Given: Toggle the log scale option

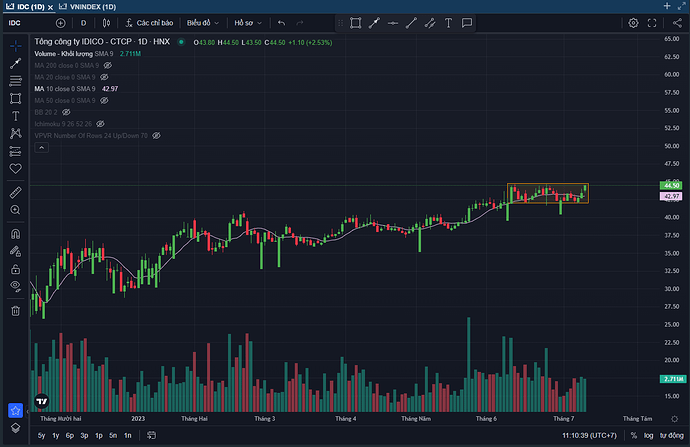Looking at the screenshot, I should [649, 436].
